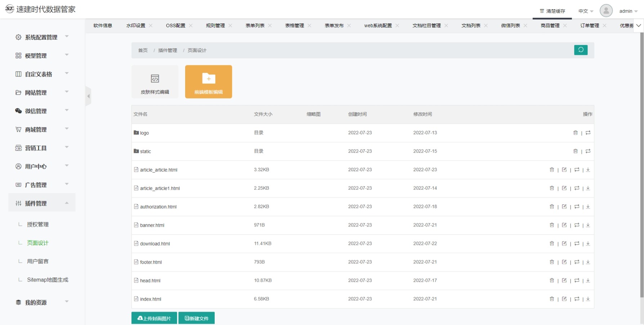Click rename/move icon for static folder

tap(588, 151)
